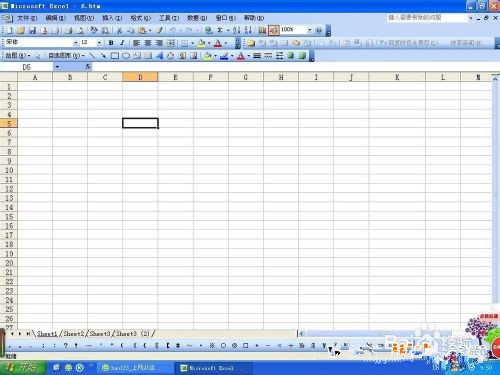The image size is (500, 375).
Task: Switch to the Sheet2 tab
Action: click(x=73, y=333)
